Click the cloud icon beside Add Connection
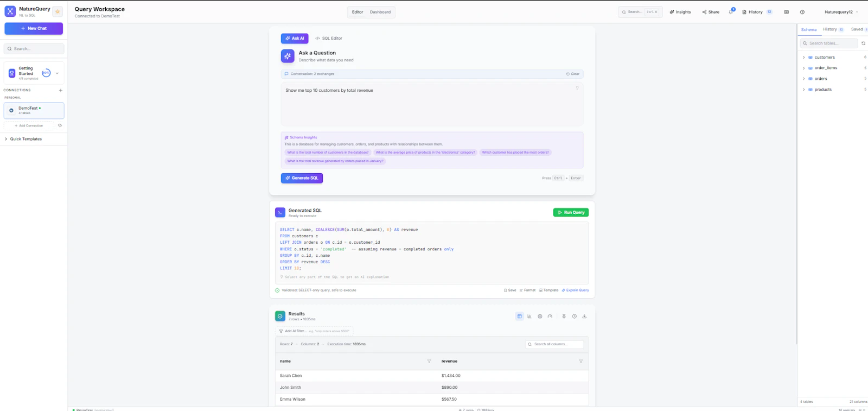 point(60,125)
